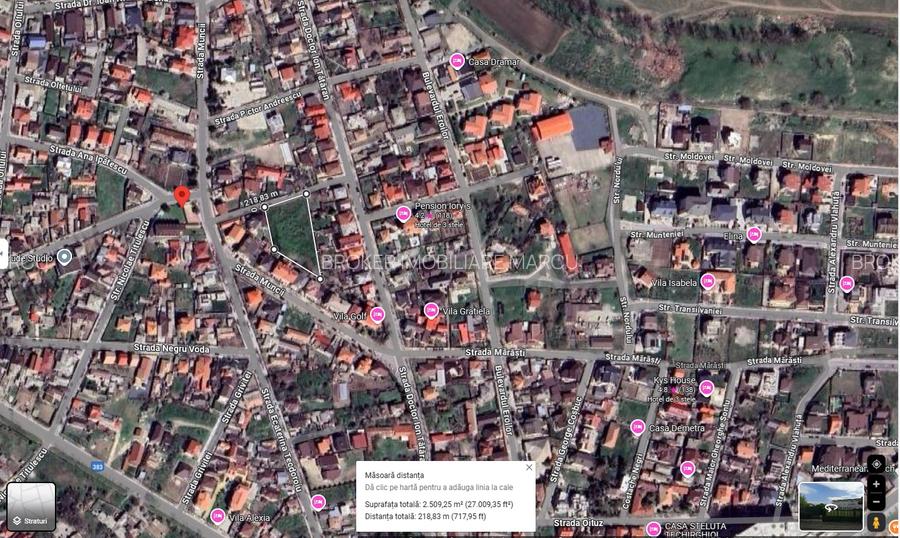Click the Casa Dramar hotel marker
Viewport: 900px width, 538px height.
pos(457,60)
